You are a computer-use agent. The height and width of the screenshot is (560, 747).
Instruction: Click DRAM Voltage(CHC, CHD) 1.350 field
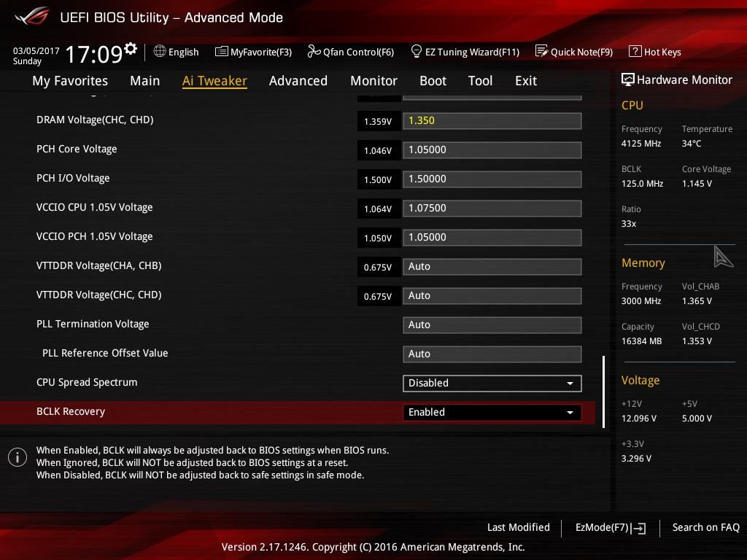tap(492, 121)
